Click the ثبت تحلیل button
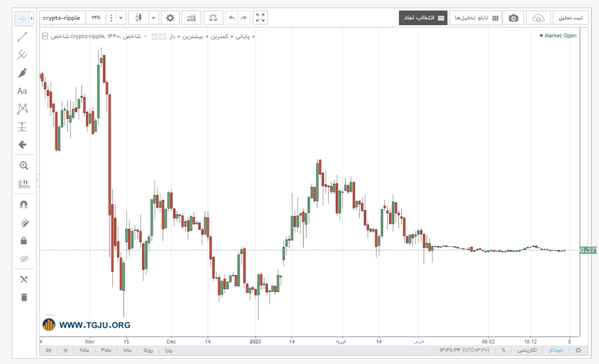599x364 pixels. click(571, 18)
